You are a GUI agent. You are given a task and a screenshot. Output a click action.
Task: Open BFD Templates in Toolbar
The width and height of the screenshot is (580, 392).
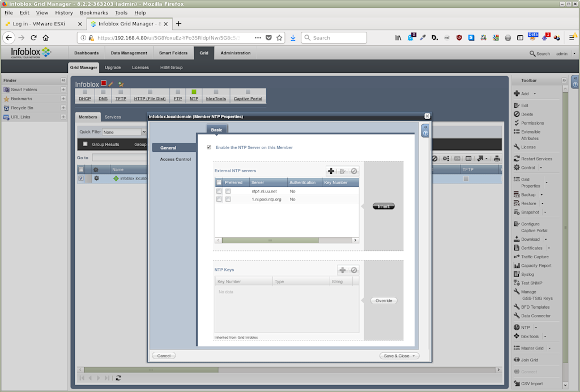pyautogui.click(x=531, y=307)
